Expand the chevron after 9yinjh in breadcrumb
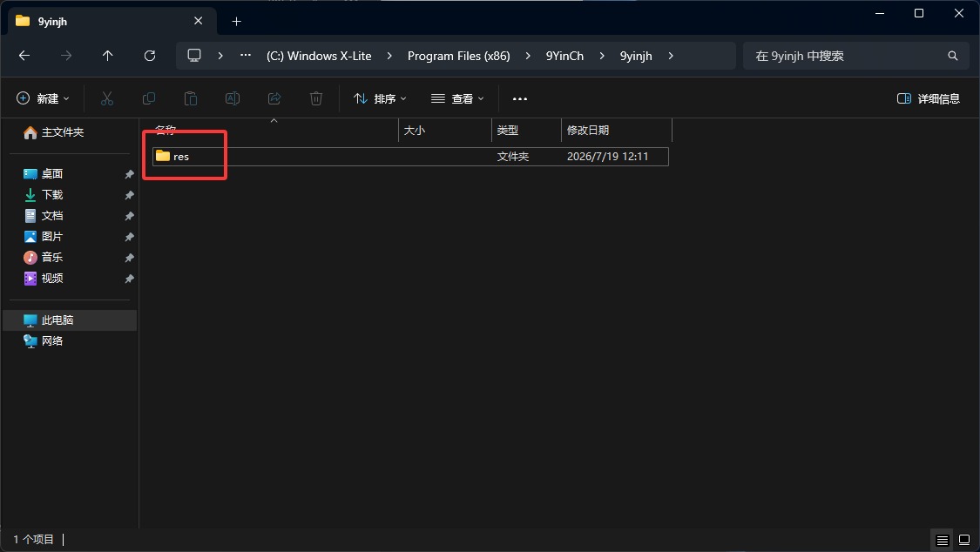Image resolution: width=980 pixels, height=552 pixels. click(x=671, y=56)
